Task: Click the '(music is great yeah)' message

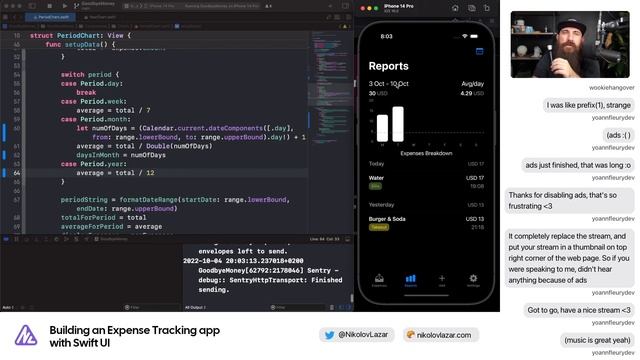Action: 597,340
